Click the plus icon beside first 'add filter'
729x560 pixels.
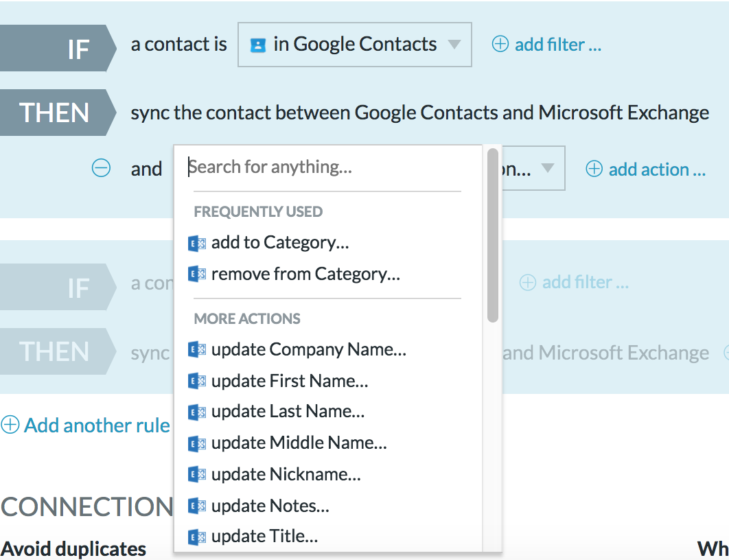500,44
